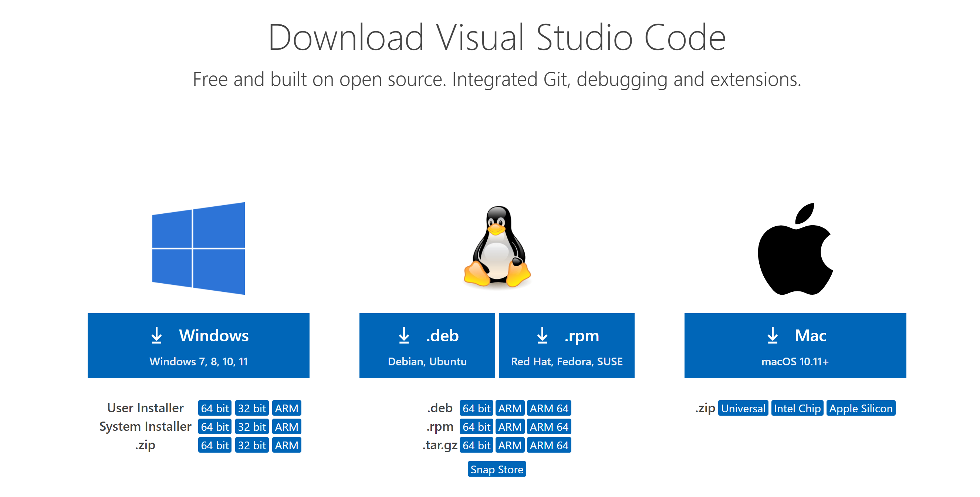Click System Installer 64 bit link
980x497 pixels.
point(214,427)
